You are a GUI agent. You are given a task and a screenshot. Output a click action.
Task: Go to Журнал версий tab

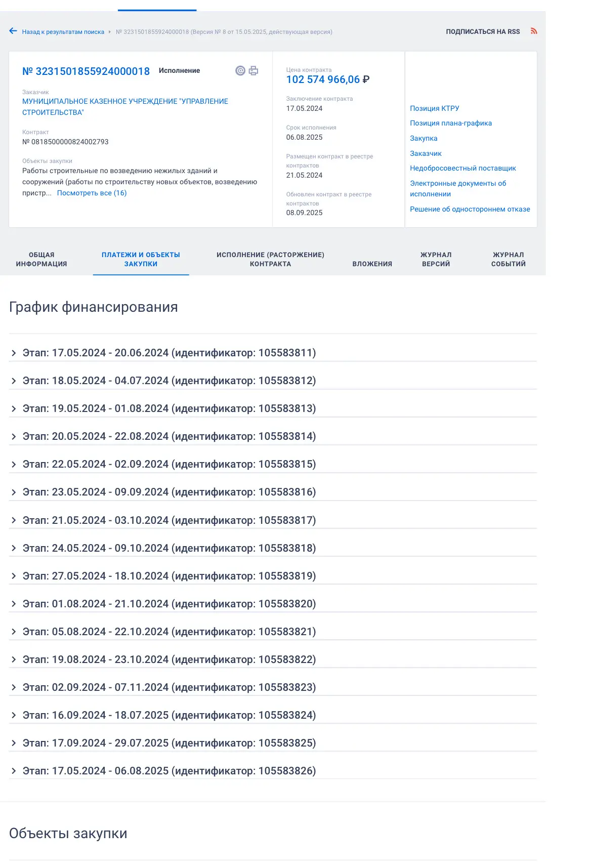pyautogui.click(x=436, y=259)
